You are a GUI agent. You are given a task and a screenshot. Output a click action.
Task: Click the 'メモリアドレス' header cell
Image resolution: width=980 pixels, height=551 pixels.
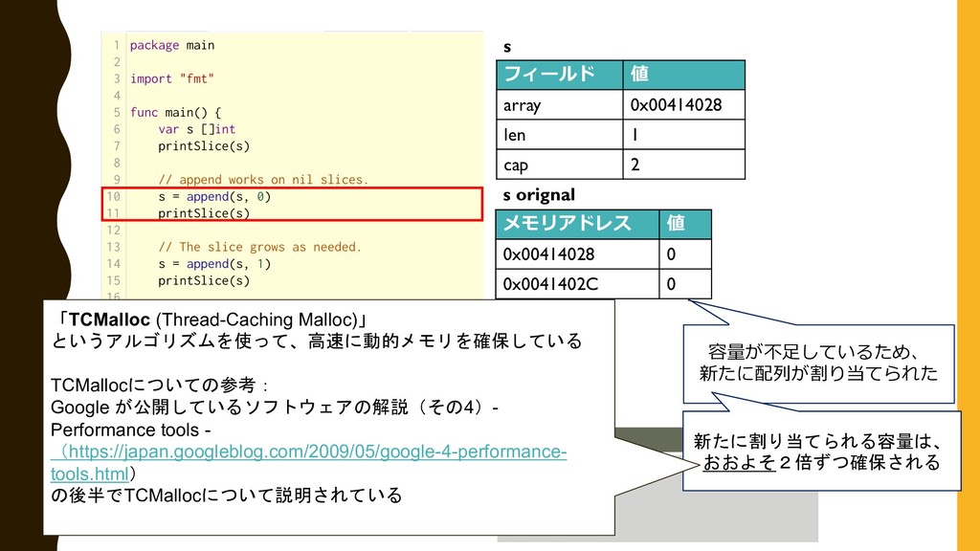click(577, 224)
